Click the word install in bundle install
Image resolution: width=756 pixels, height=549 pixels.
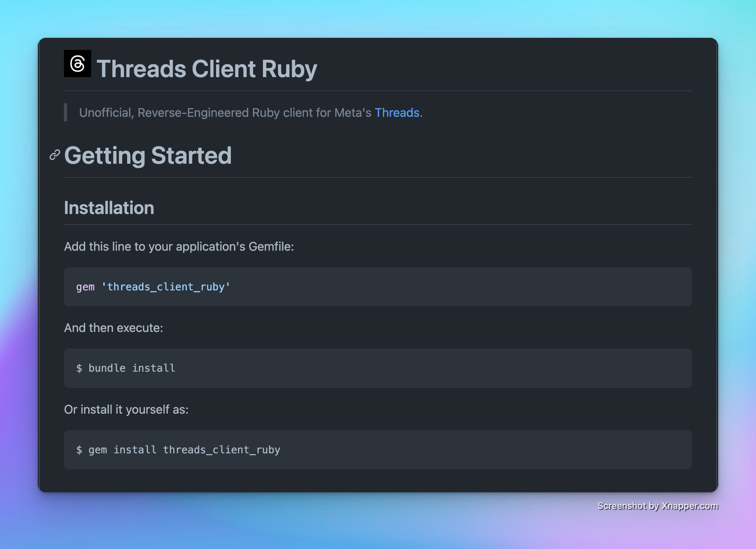point(154,368)
